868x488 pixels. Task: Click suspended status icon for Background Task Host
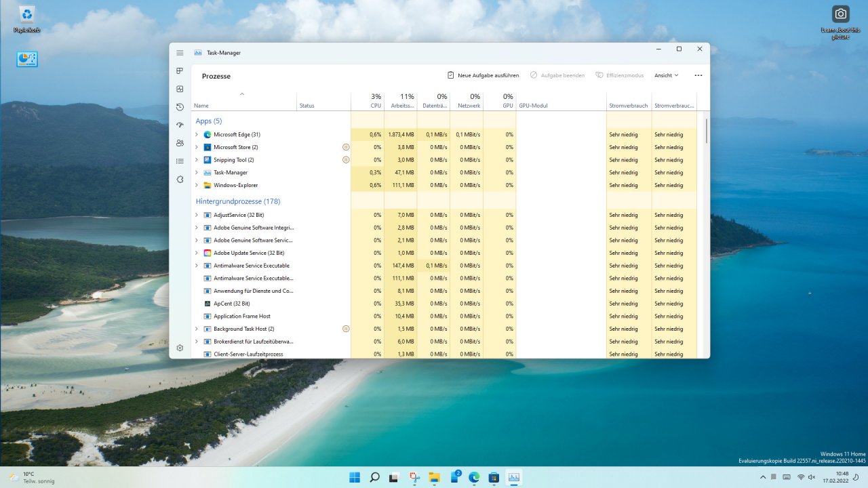346,329
